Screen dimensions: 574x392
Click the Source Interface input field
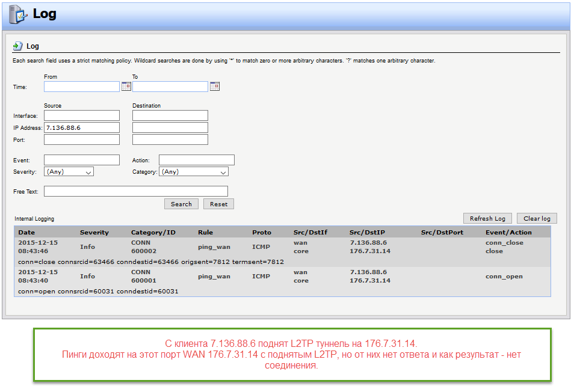pos(82,115)
